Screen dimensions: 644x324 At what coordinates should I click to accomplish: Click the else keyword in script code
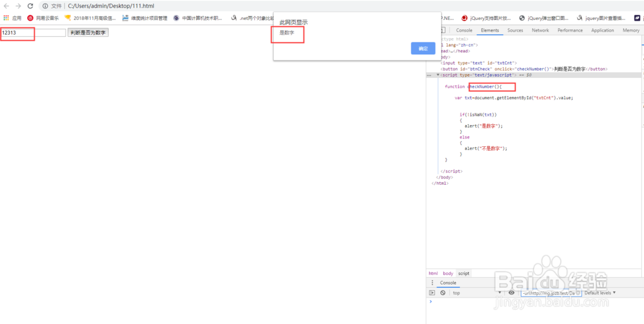(x=464, y=137)
